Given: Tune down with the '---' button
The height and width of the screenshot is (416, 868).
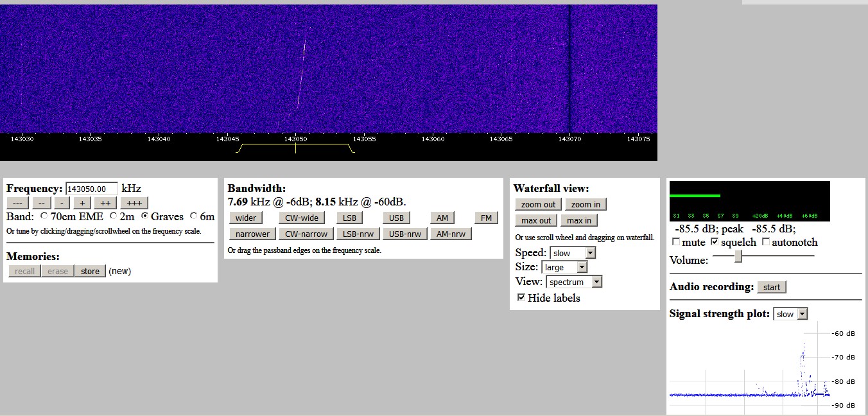Looking at the screenshot, I should pyautogui.click(x=19, y=203).
